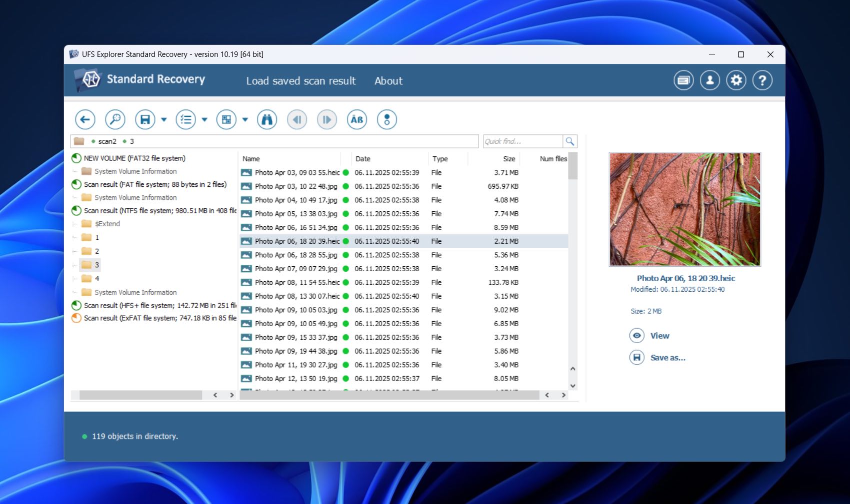This screenshot has width=850, height=504.
Task: Click the Save as... link in preview panel
Action: click(x=668, y=358)
